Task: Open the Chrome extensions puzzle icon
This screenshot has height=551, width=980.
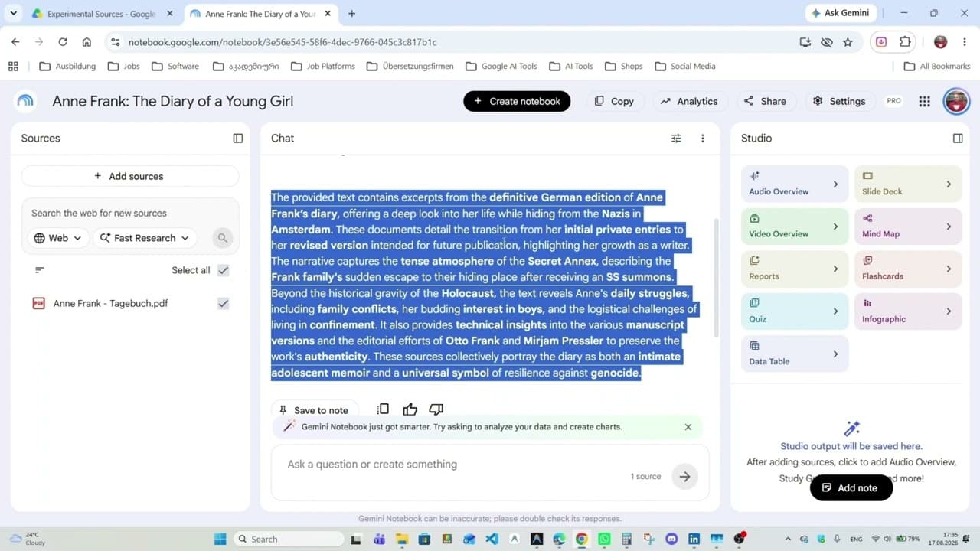Action: pyautogui.click(x=906, y=42)
